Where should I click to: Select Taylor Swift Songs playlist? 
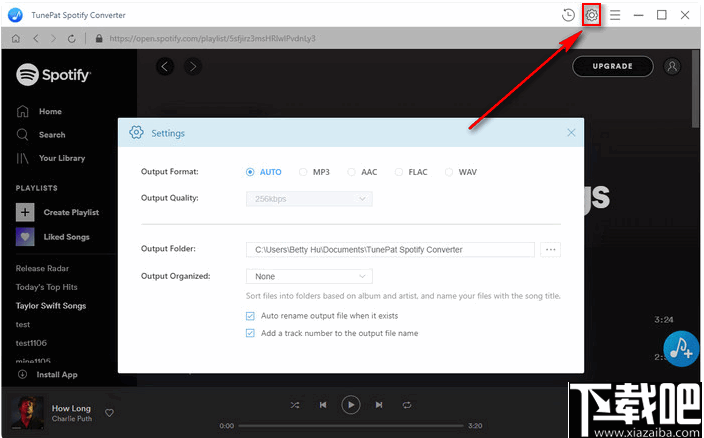click(51, 306)
